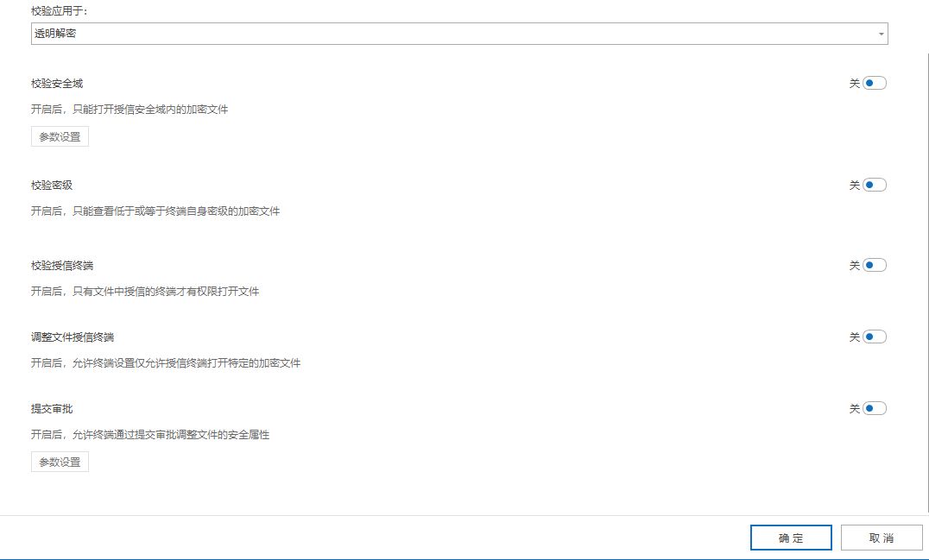The width and height of the screenshot is (929, 560).
Task: Open the 校验应用于 dropdown showing 透明解密
Action: click(459, 34)
